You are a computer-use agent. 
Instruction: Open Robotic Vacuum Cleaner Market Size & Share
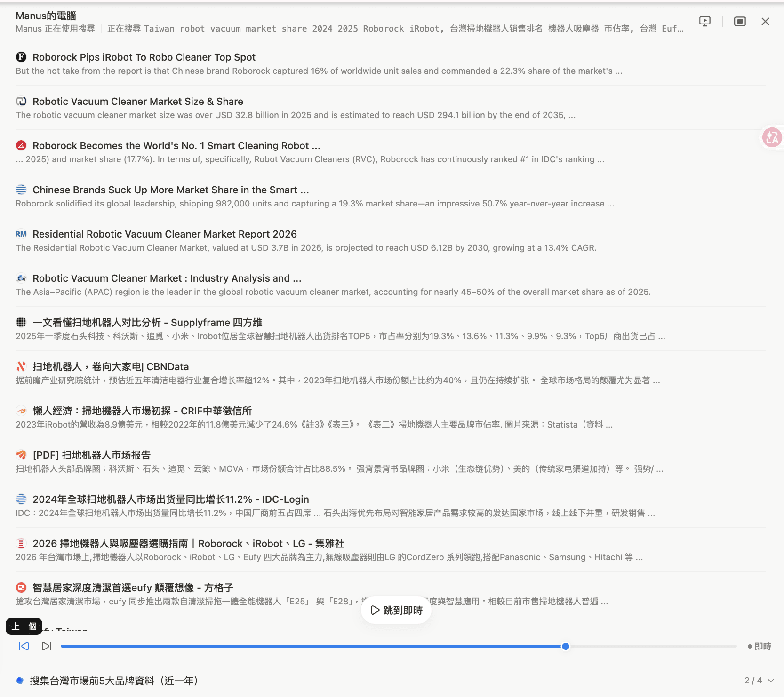(138, 102)
